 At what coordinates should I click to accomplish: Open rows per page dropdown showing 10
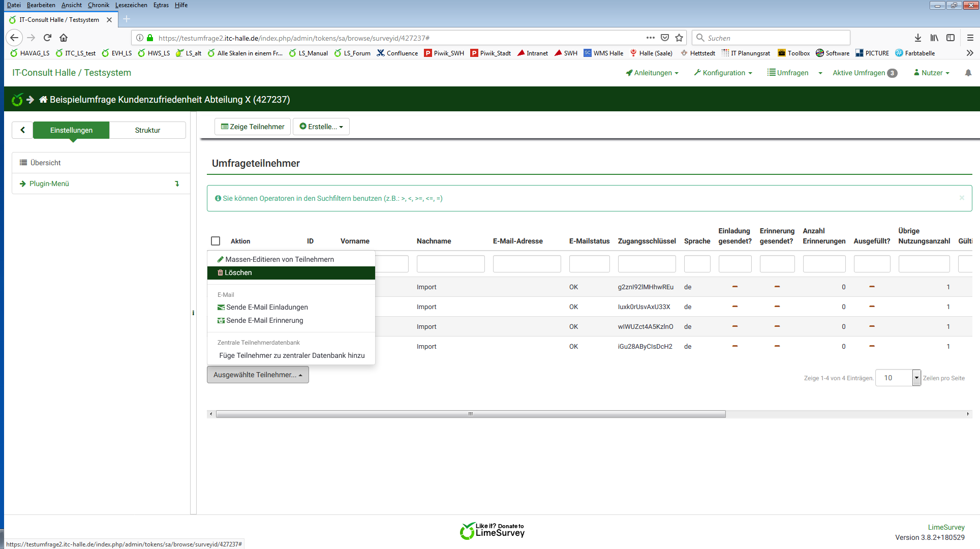[x=898, y=378]
